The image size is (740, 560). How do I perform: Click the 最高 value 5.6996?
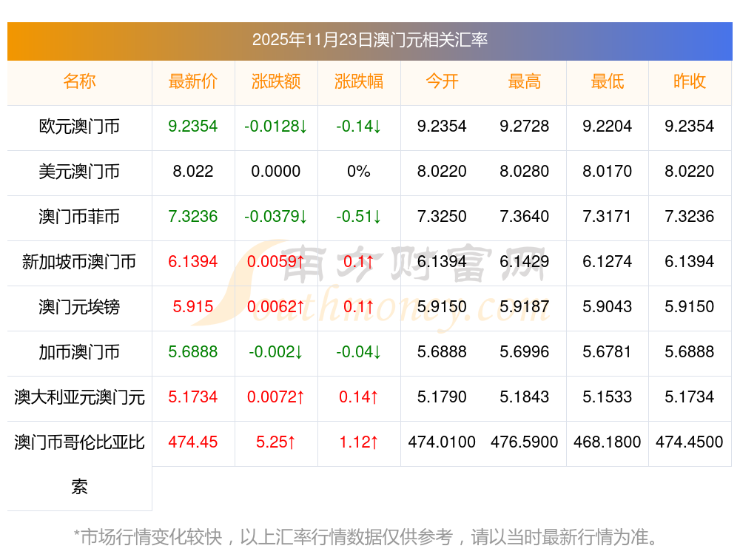pyautogui.click(x=525, y=351)
